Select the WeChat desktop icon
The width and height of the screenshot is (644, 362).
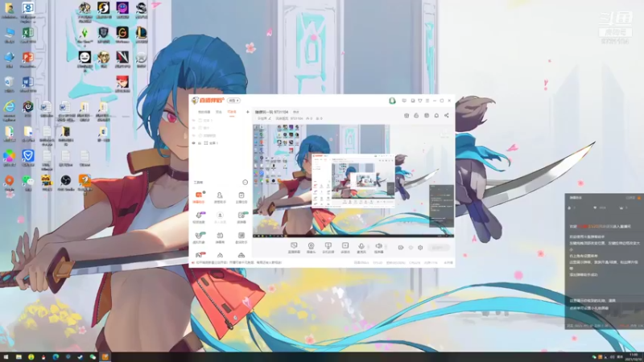(x=28, y=183)
